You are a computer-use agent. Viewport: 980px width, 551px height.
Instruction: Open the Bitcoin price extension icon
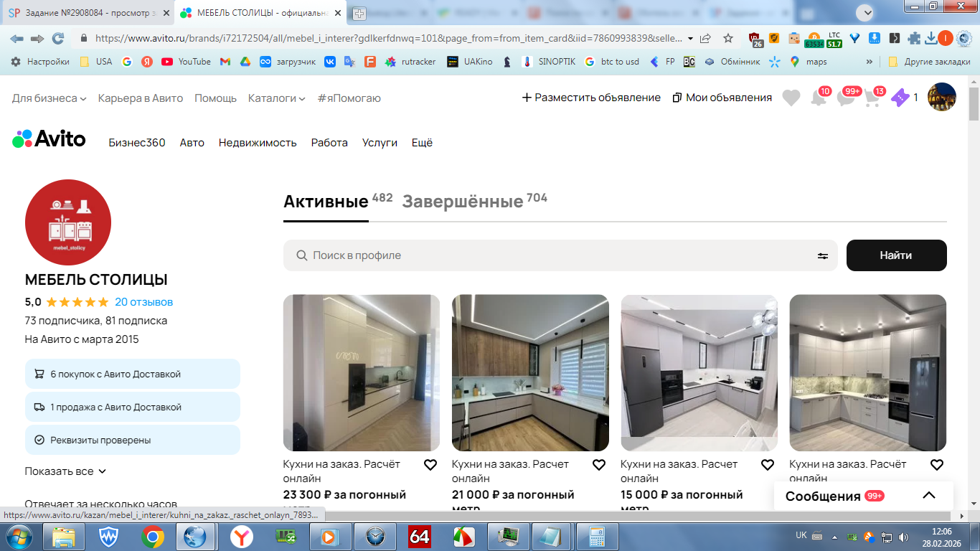tap(814, 39)
